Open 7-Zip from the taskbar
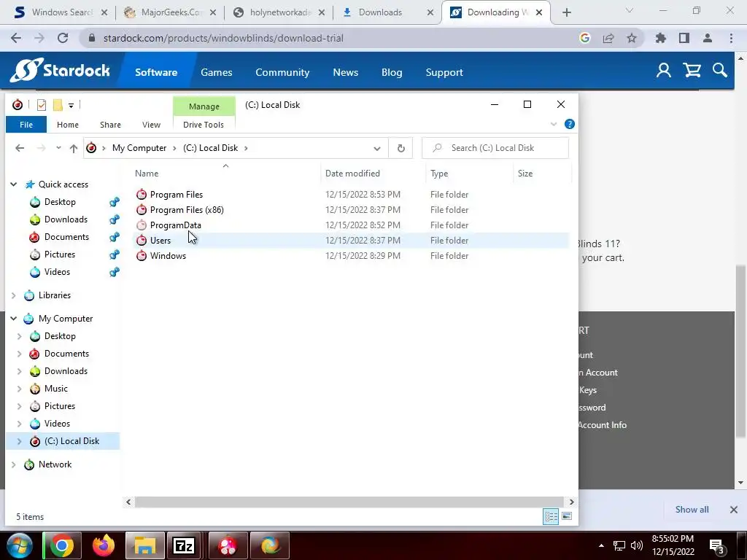747x560 pixels. [x=184, y=545]
